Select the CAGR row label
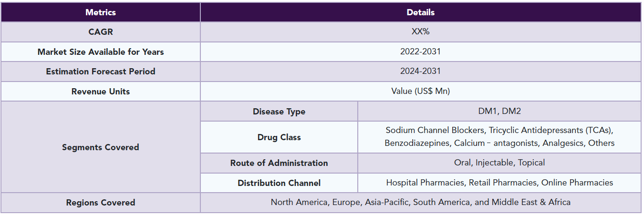The image size is (644, 216). (101, 32)
